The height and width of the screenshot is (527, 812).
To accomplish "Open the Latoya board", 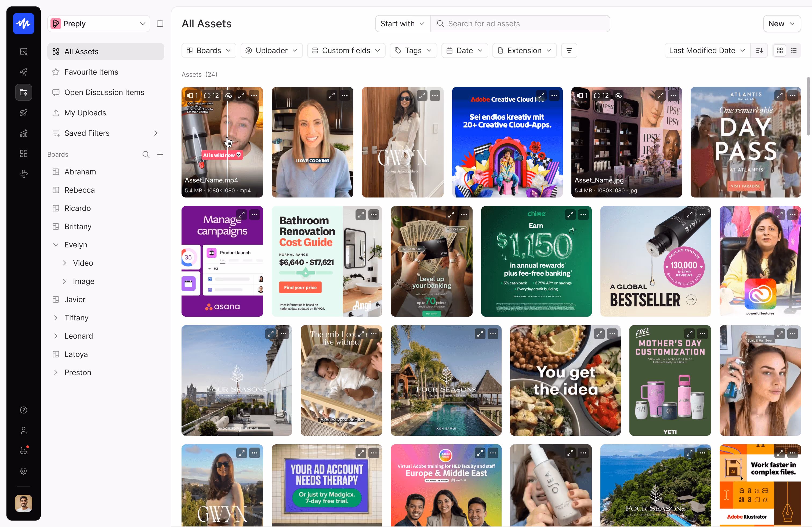I will (x=106, y=354).
